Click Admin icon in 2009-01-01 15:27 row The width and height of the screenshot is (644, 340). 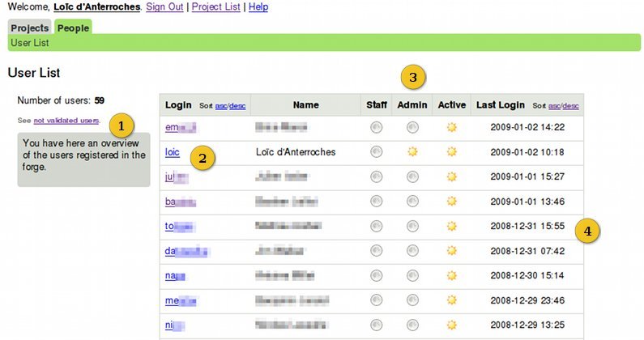coord(412,177)
